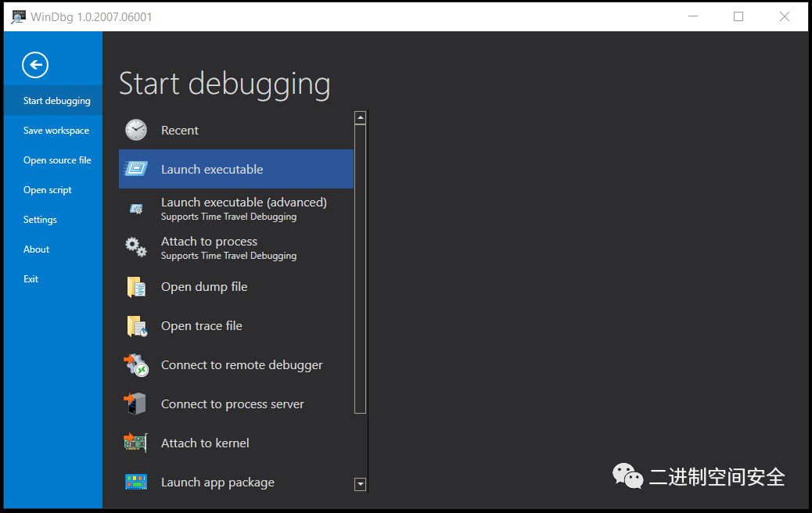Close the WinDbg window
Screen dimensions: 812x513
pos(785,16)
